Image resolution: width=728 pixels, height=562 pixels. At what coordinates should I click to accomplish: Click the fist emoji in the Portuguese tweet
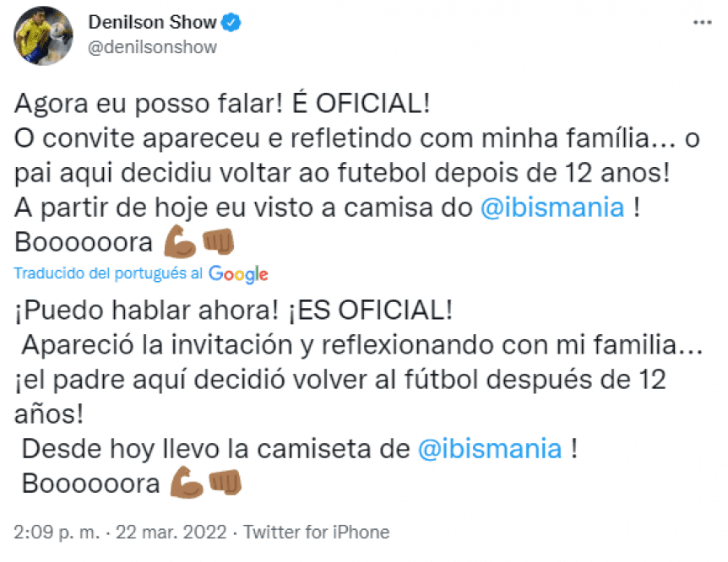coord(218,242)
